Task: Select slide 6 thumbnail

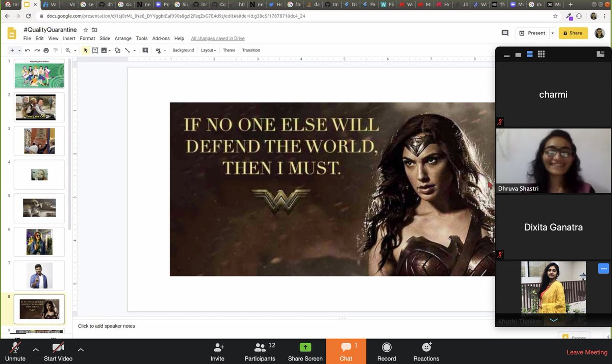Action: pos(39,242)
